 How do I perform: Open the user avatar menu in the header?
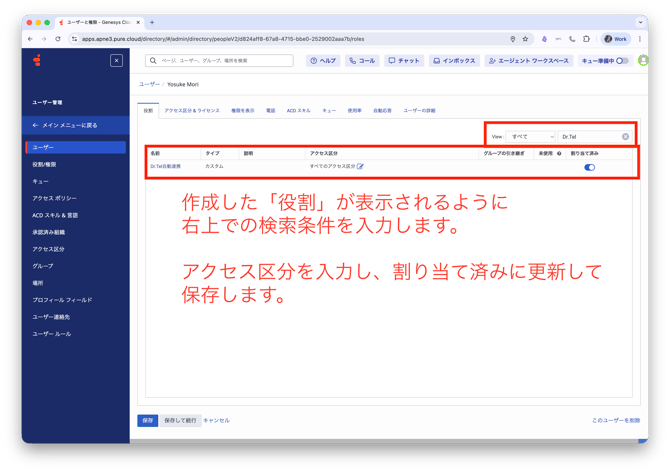point(643,61)
